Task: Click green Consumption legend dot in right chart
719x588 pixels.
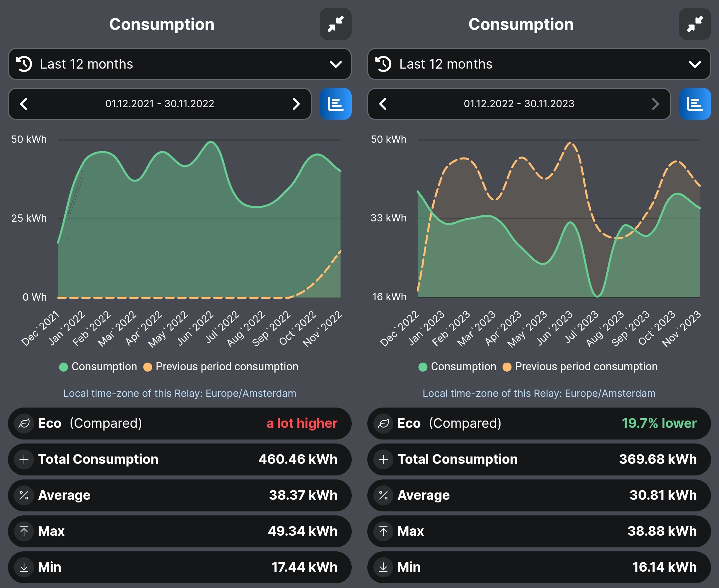Action: pyautogui.click(x=423, y=367)
